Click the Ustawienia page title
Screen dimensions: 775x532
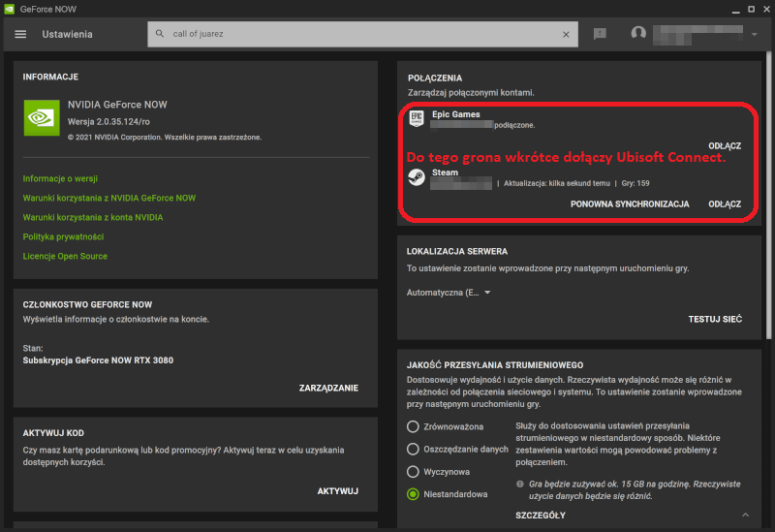[67, 34]
